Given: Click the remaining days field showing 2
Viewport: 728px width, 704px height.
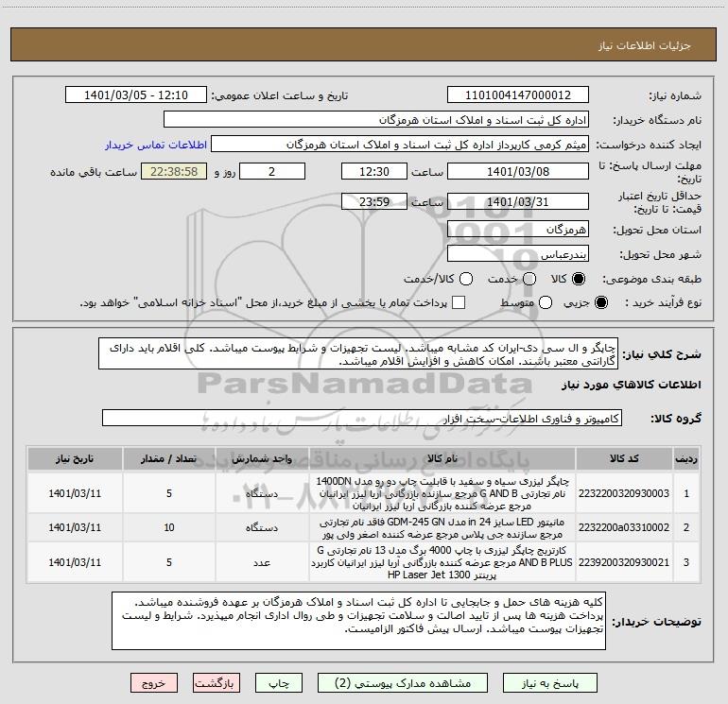Looking at the screenshot, I should (x=272, y=171).
